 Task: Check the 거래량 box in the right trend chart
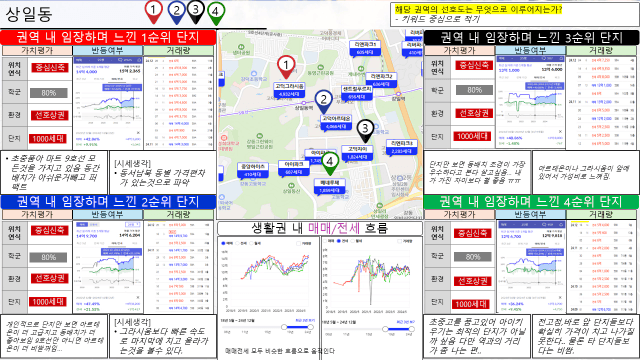tap(400, 241)
